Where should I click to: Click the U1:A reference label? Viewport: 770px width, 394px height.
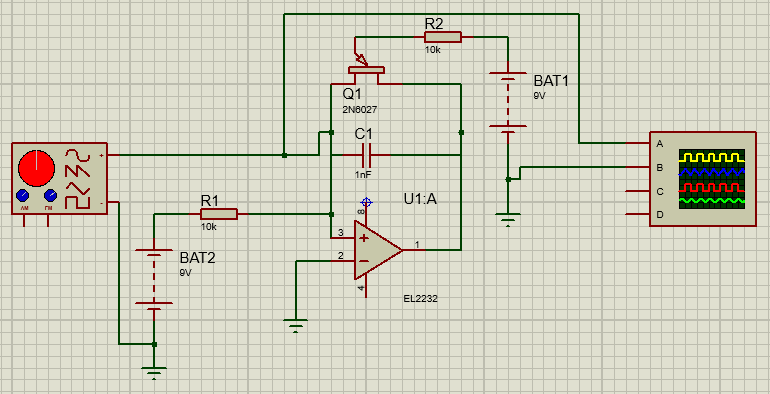tap(419, 199)
